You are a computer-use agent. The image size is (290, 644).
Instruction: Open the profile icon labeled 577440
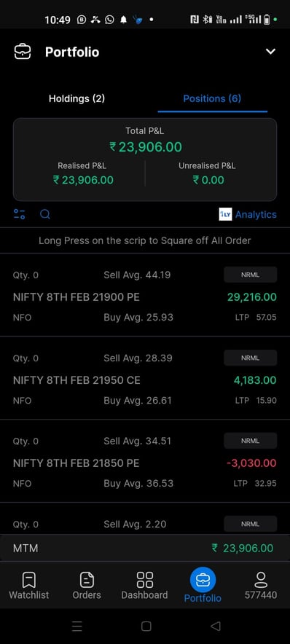pos(261,579)
